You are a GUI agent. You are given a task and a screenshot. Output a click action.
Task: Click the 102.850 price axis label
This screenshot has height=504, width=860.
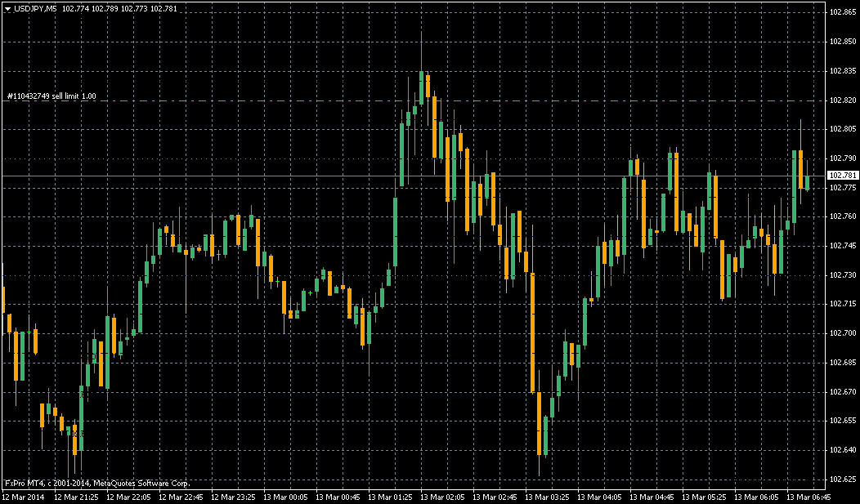pyautogui.click(x=842, y=42)
